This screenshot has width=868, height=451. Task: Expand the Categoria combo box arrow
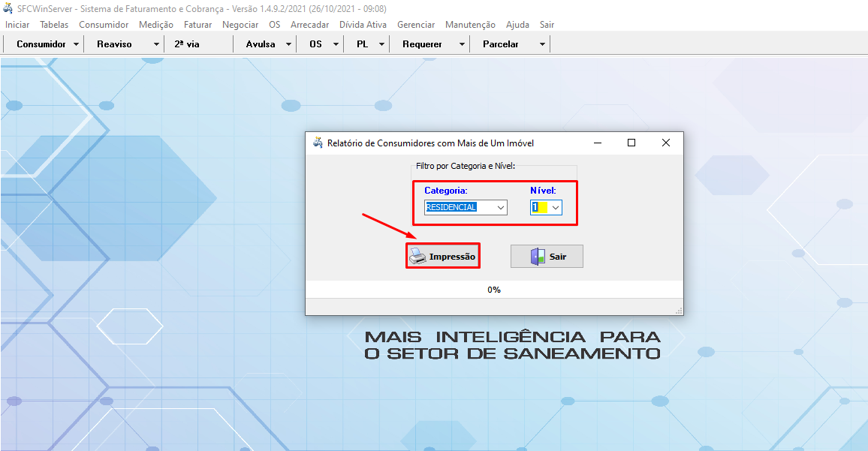500,207
